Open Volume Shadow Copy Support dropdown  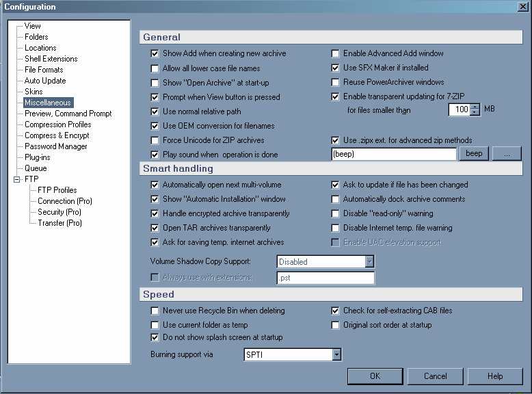tap(369, 261)
